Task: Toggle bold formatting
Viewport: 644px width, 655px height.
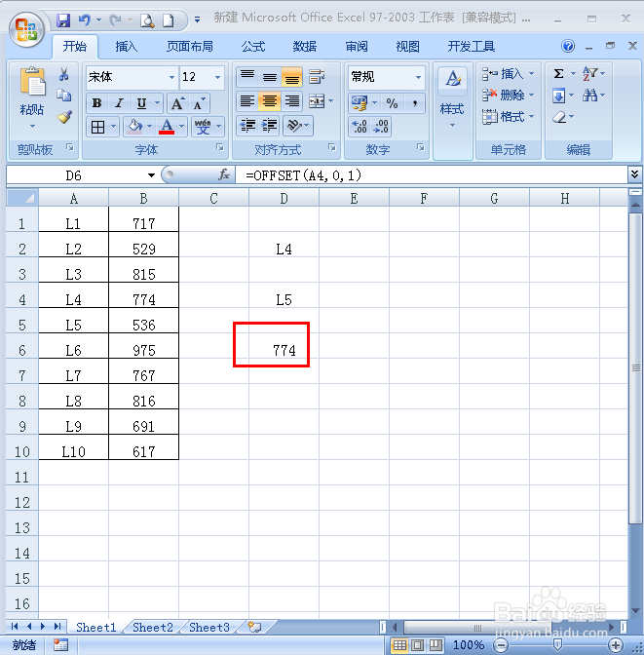Action: tap(96, 103)
